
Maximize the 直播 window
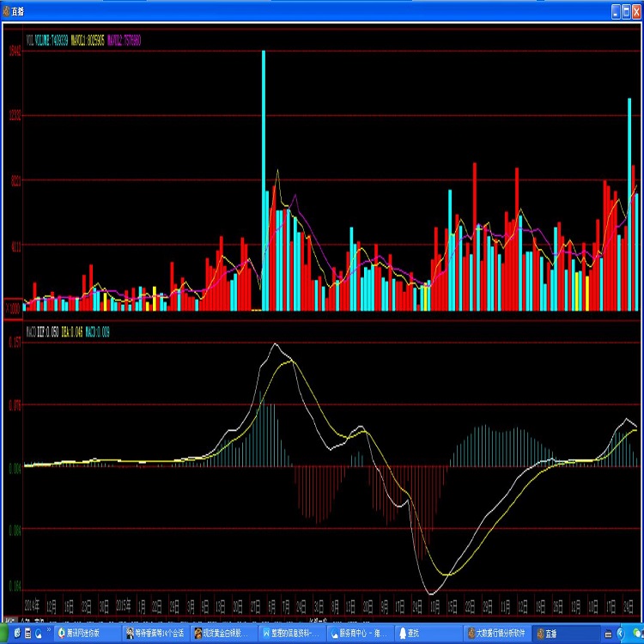(x=627, y=11)
